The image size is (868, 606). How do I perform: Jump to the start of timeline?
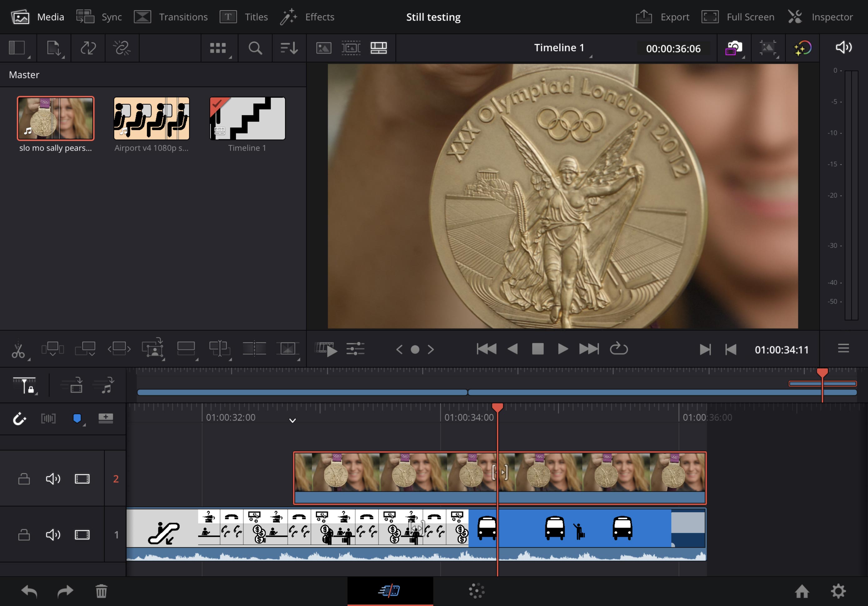tap(486, 349)
